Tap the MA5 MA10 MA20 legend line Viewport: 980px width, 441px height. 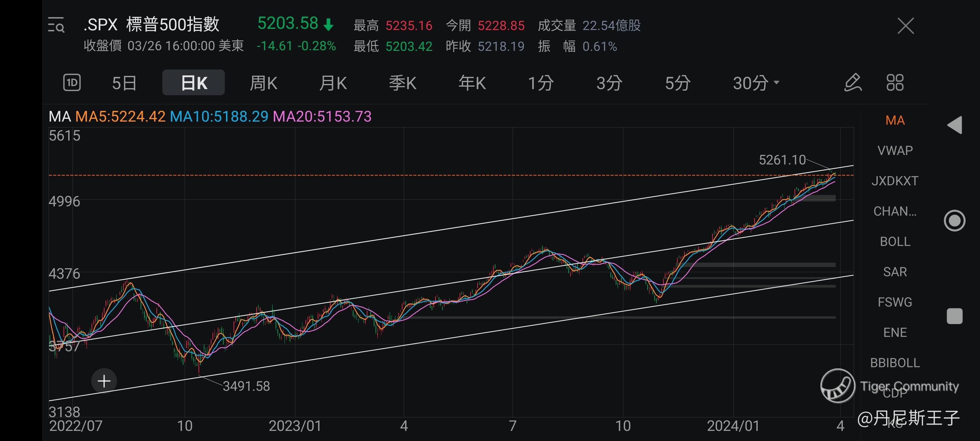coord(210,116)
